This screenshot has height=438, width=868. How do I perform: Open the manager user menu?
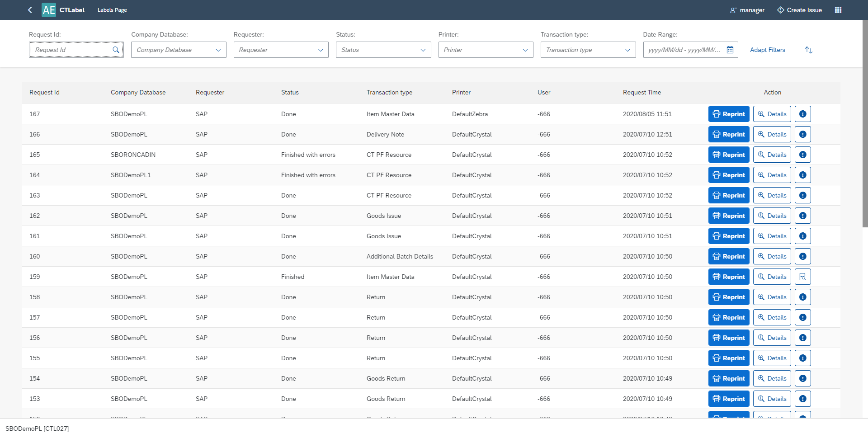(747, 10)
